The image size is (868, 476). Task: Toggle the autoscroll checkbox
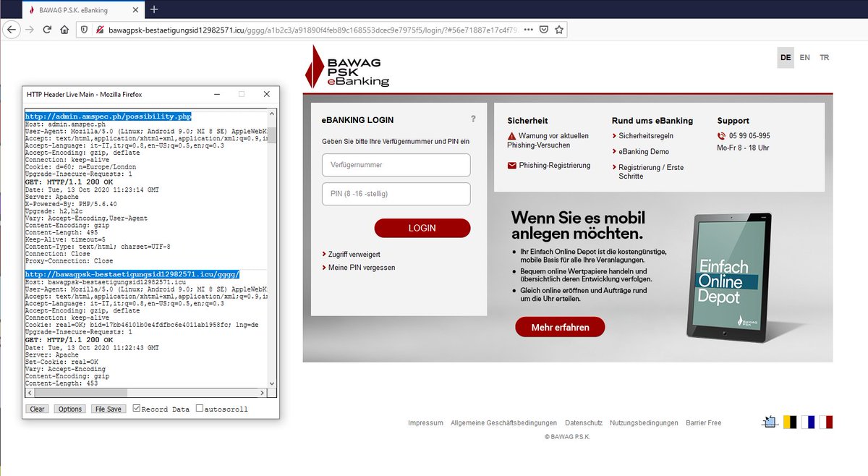click(x=200, y=409)
